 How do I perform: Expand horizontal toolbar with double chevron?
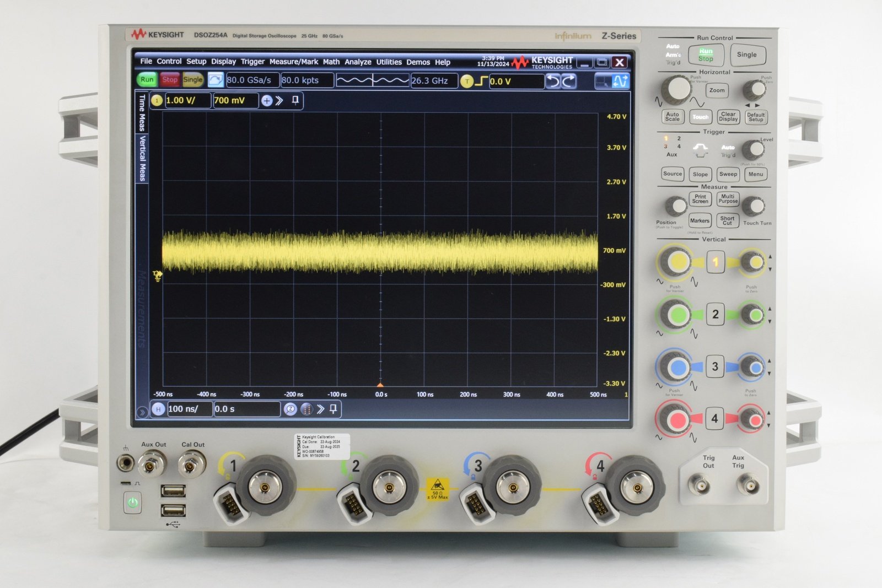pyautogui.click(x=320, y=409)
